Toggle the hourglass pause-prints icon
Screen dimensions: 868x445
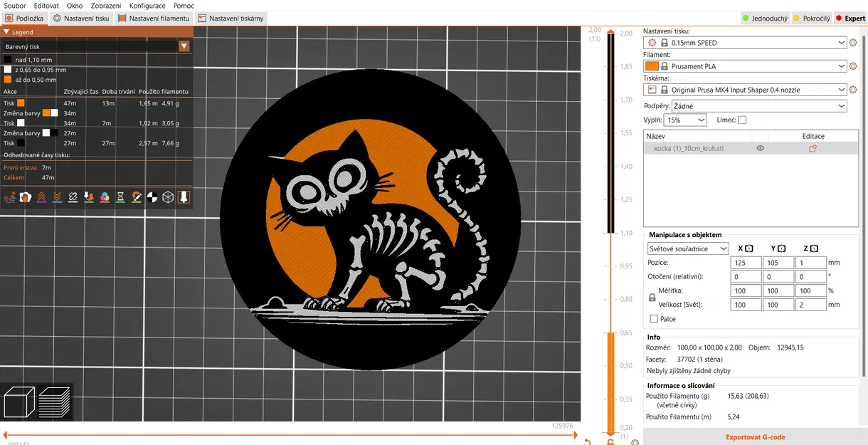click(120, 197)
